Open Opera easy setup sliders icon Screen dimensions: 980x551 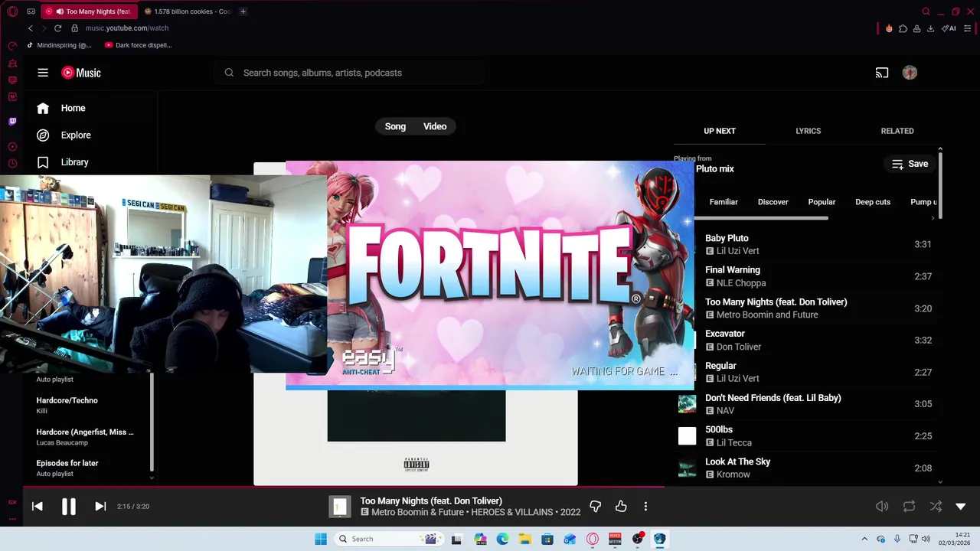coord(968,28)
